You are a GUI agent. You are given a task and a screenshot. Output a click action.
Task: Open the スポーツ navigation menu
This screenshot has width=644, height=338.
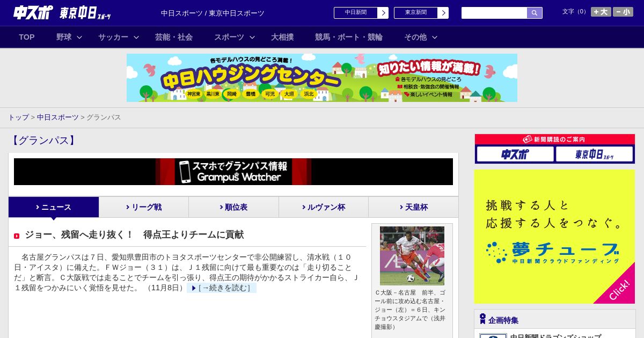click(x=229, y=37)
